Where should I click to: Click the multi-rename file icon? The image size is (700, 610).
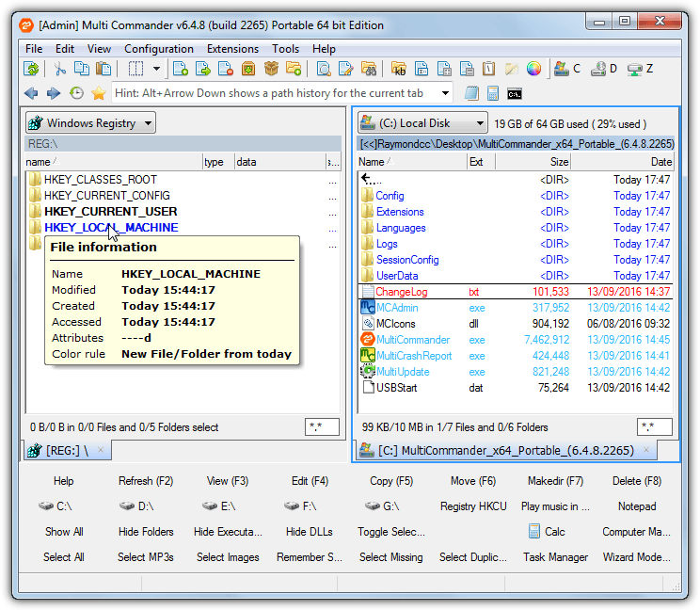coord(422,70)
